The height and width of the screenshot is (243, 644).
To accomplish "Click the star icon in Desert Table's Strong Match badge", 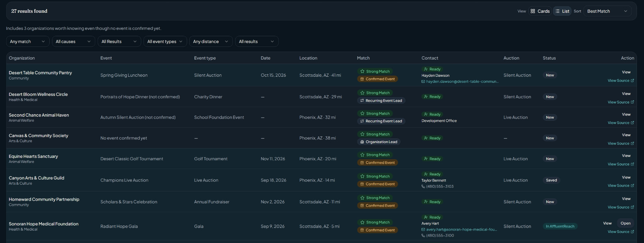I will pos(362,71).
